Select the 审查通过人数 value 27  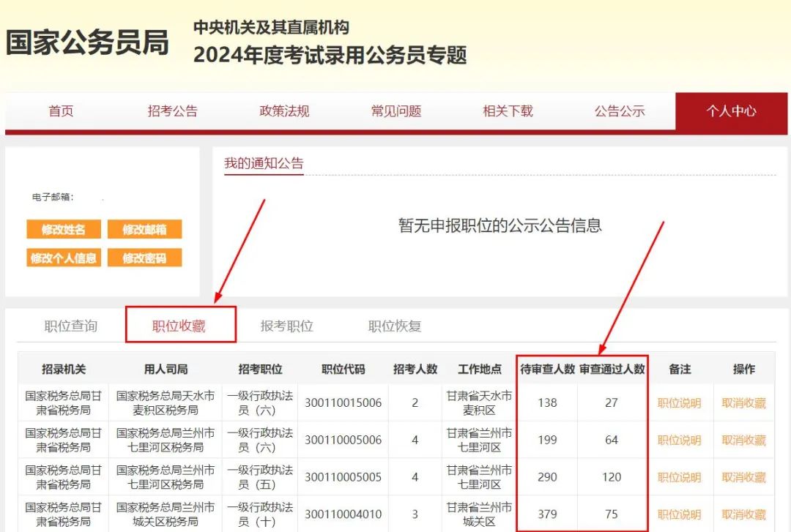(612, 403)
